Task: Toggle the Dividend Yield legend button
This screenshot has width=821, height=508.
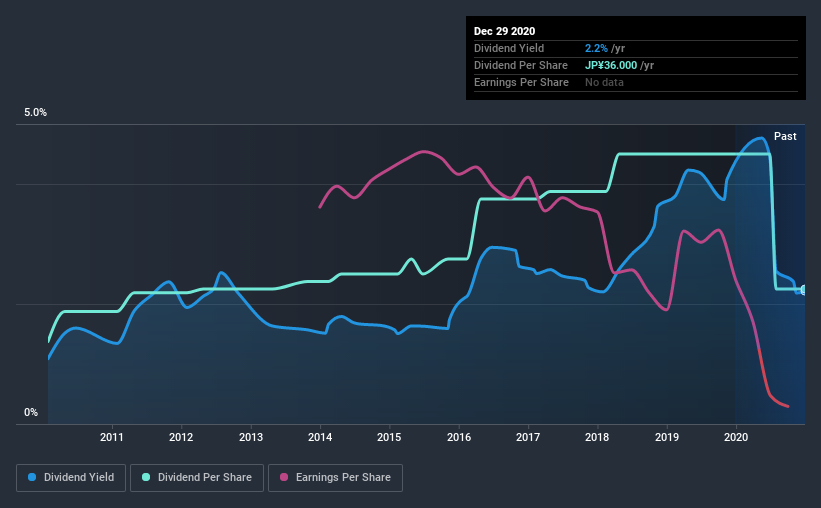Action: click(71, 478)
